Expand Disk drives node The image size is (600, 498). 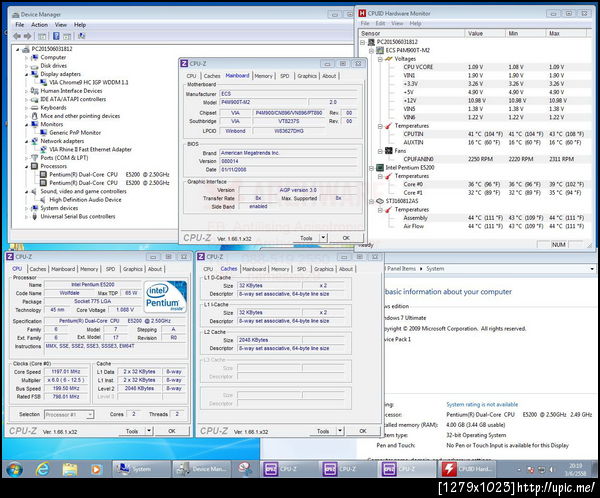pyautogui.click(x=26, y=66)
